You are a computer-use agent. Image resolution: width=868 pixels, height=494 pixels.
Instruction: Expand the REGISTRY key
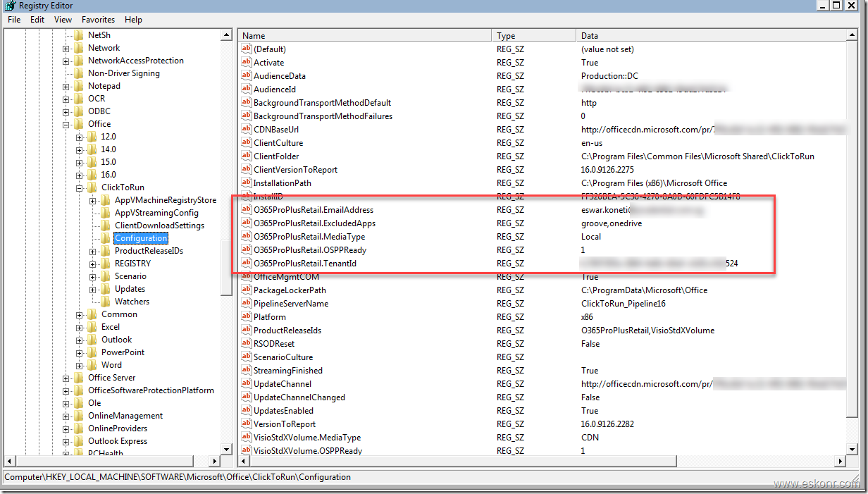(x=92, y=264)
